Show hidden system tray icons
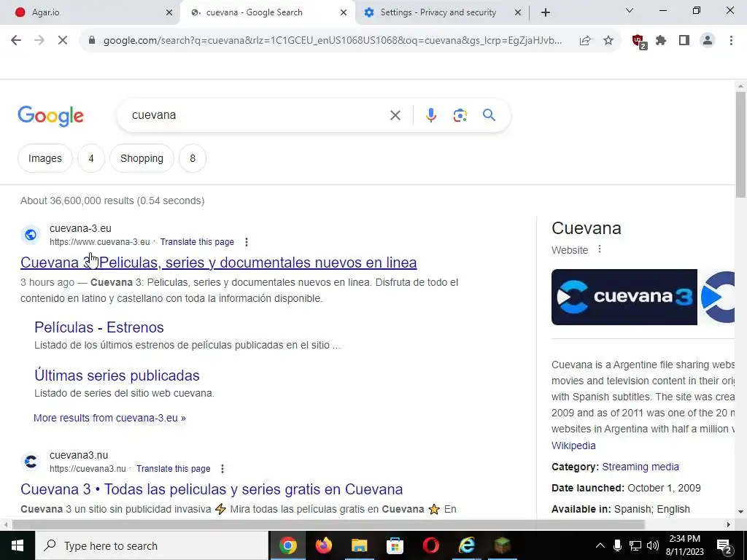The width and height of the screenshot is (747, 560). coord(600,545)
